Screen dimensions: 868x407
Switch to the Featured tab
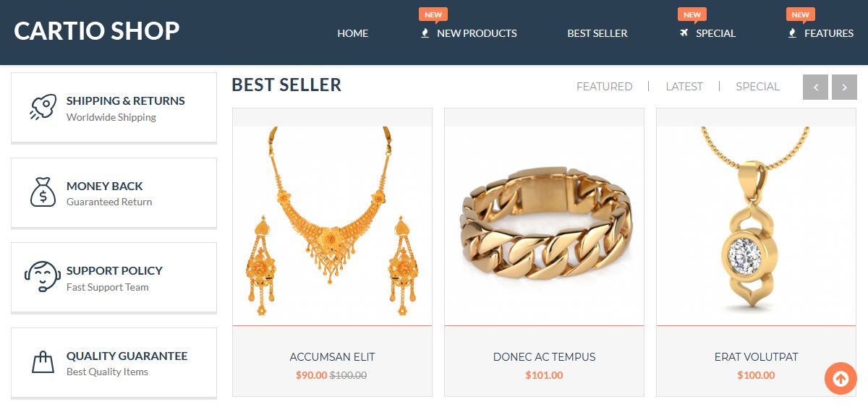click(604, 87)
